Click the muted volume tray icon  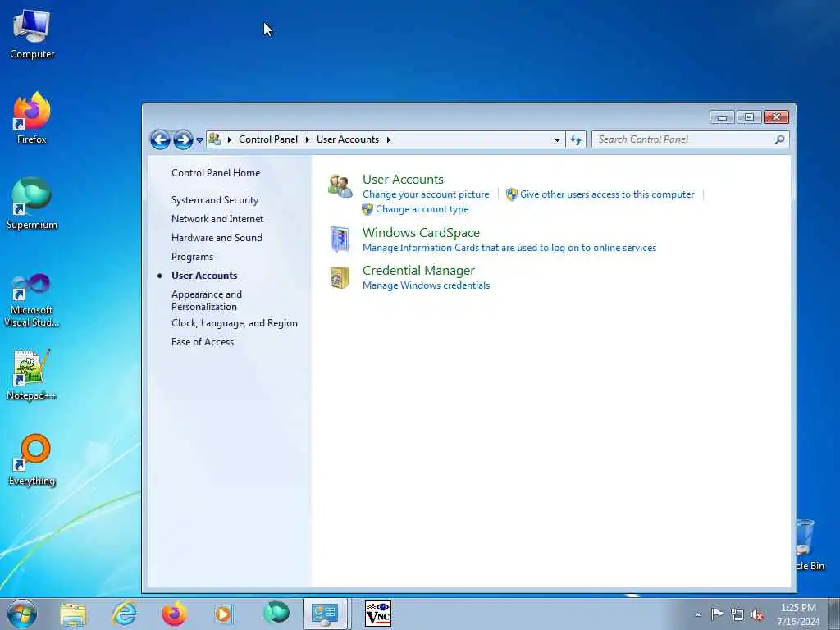[757, 615]
